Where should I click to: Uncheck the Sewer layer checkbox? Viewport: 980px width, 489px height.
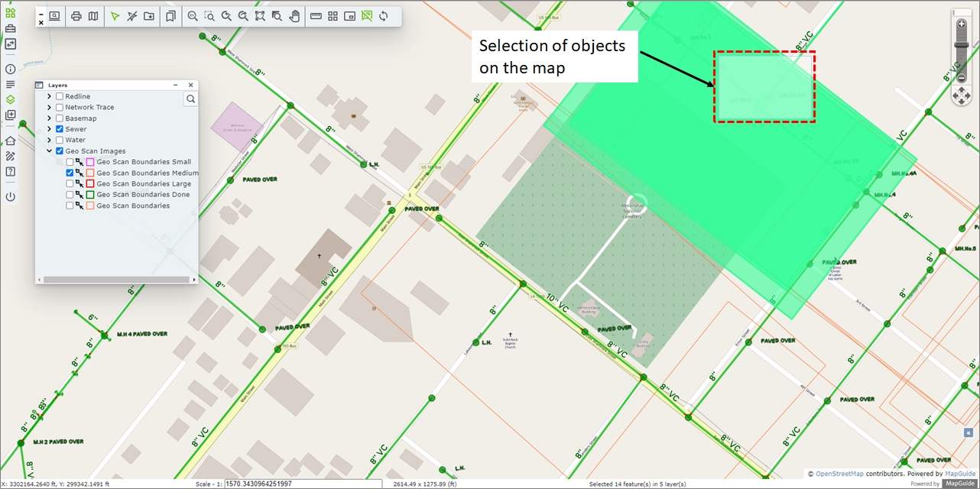pos(60,129)
